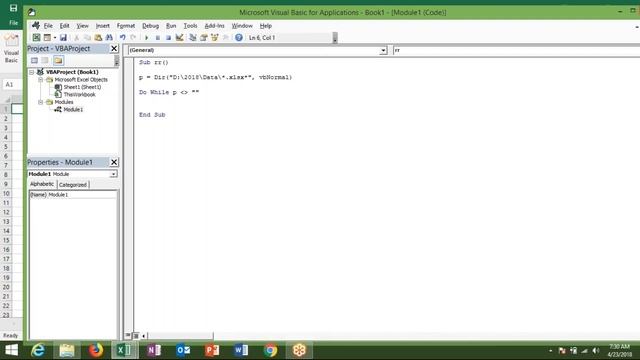Open the Tools menu
Image resolution: width=640 pixels, height=360 pixels.
[190, 26]
